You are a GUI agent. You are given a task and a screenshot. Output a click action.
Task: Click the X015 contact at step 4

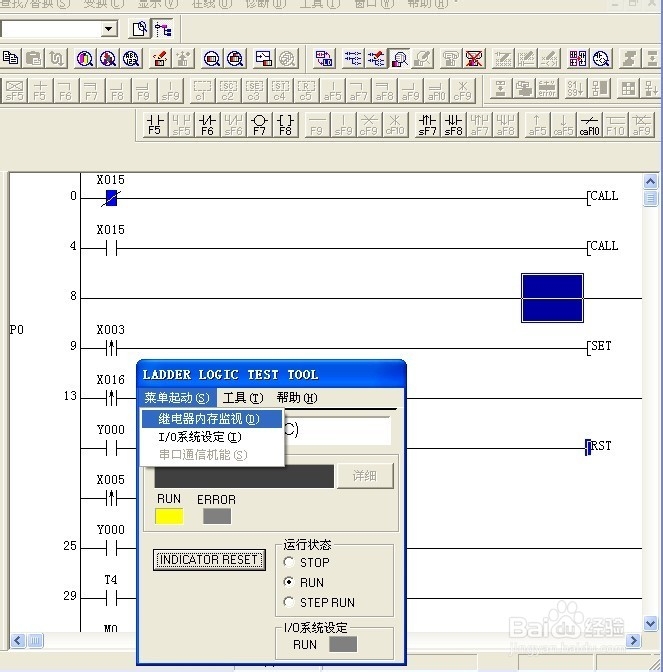tap(111, 248)
